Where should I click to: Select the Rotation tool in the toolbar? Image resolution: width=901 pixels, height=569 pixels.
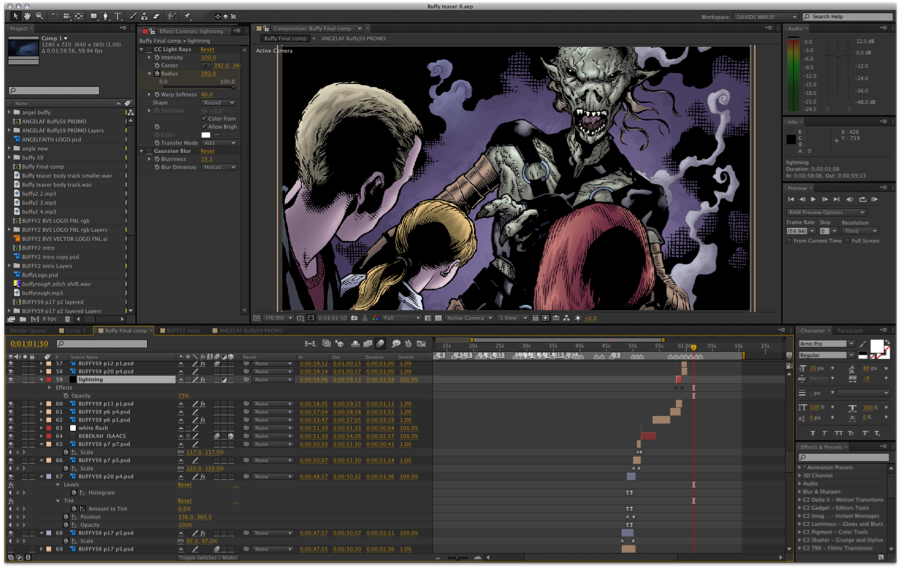[x=54, y=16]
